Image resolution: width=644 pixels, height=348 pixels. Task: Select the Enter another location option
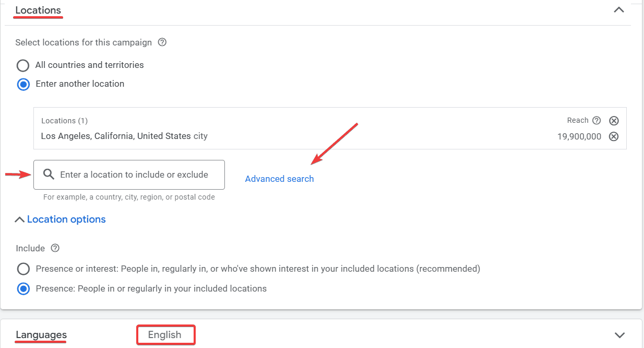tap(23, 84)
